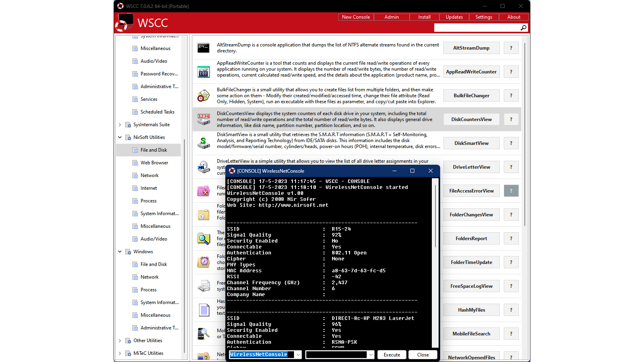The height and width of the screenshot is (362, 644).
Task: Open the WirelessNetConsole command dropdown
Action: pos(298,355)
